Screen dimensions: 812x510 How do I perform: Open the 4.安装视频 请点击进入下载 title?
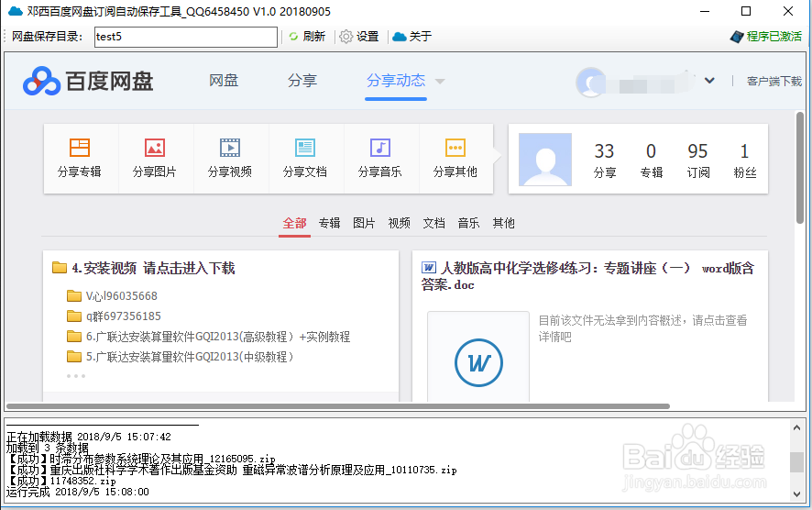click(153, 268)
